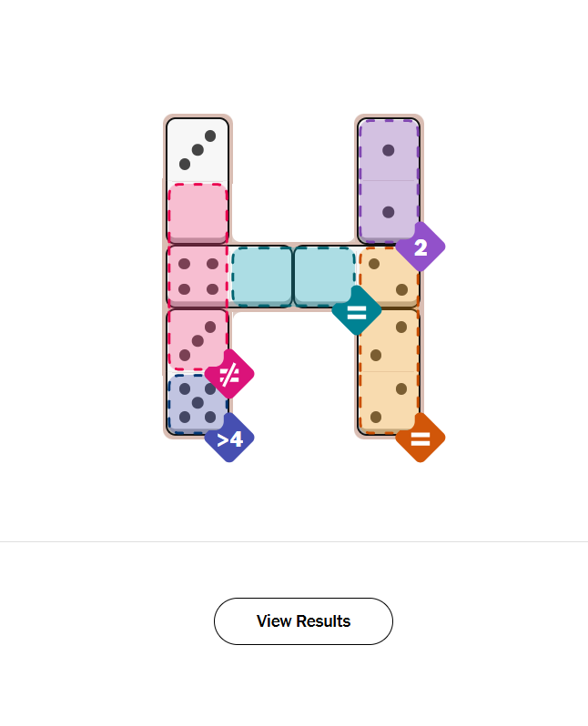The image size is (588, 726).
Task: Select the bottom orange two-pip die
Action: click(389, 402)
